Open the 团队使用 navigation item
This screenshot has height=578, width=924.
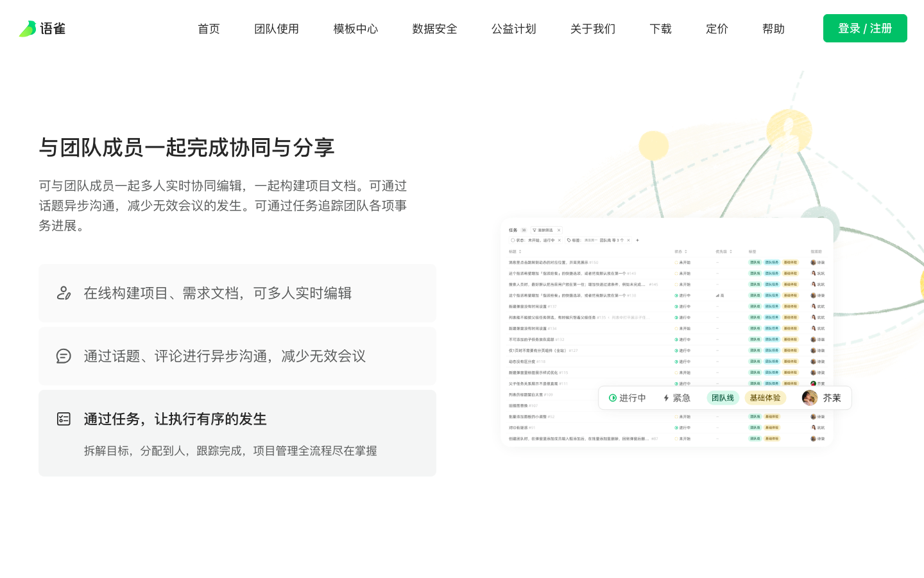(x=277, y=29)
